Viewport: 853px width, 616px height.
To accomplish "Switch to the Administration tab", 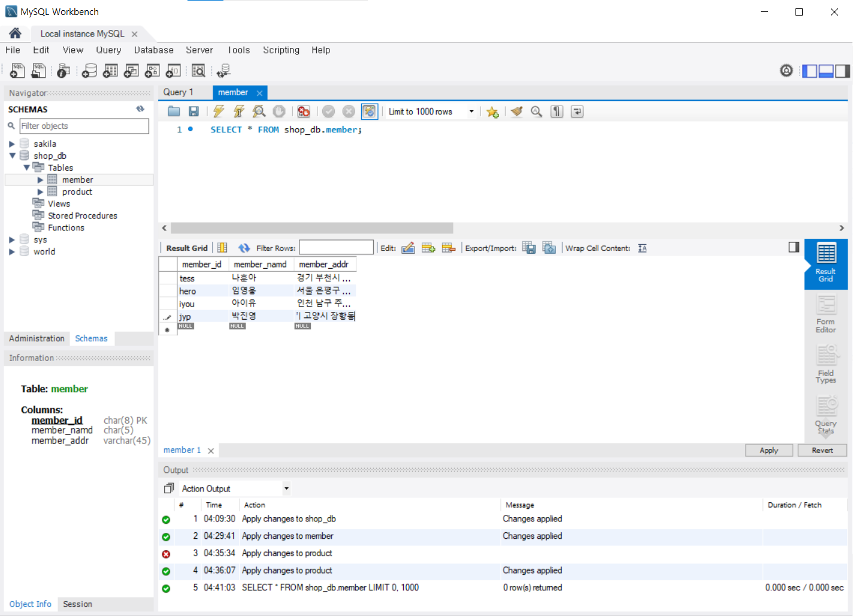I will [x=37, y=338].
